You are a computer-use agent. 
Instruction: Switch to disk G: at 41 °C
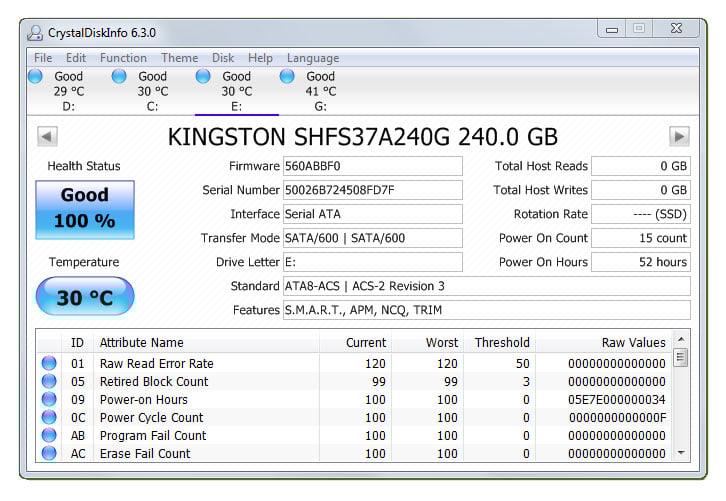pyautogui.click(x=320, y=91)
